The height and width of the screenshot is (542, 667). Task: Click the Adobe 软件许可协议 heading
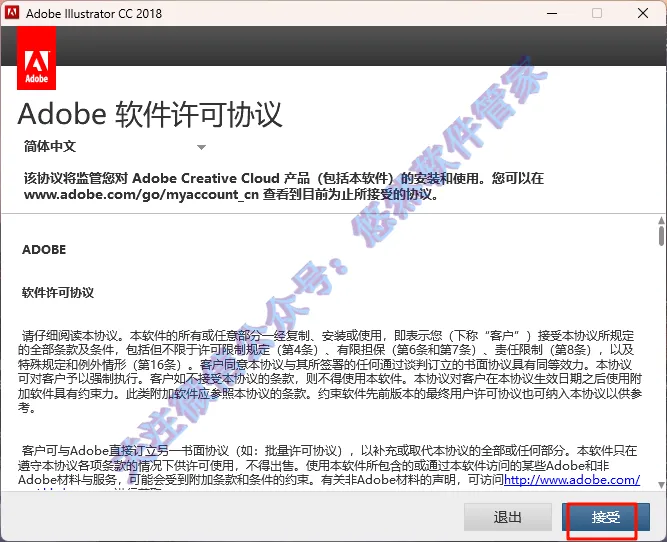coord(150,114)
